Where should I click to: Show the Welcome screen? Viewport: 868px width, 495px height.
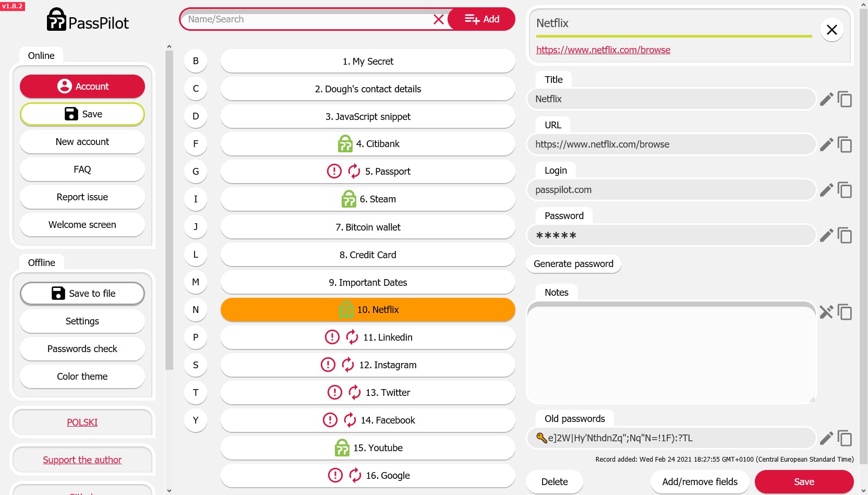[82, 225]
